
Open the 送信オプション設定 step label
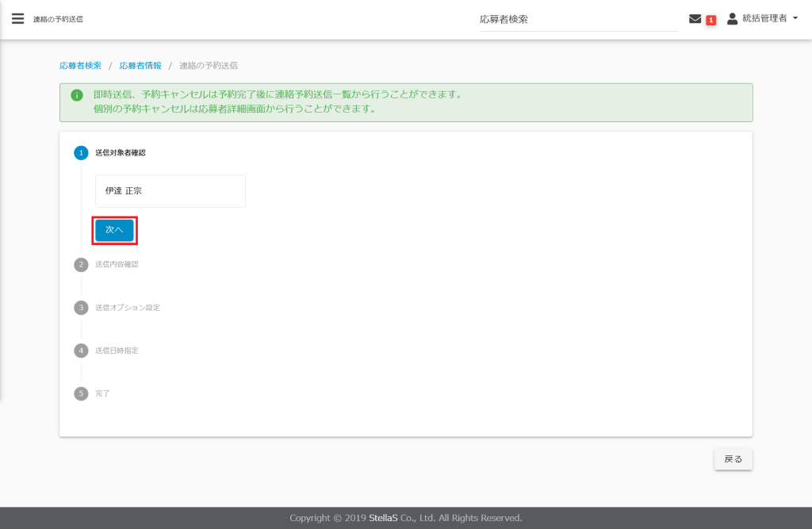127,307
